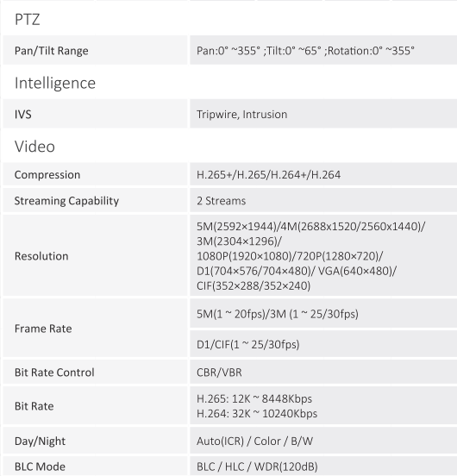The image size is (457, 476).
Task: Select the Resolution row label
Action: [x=41, y=256]
